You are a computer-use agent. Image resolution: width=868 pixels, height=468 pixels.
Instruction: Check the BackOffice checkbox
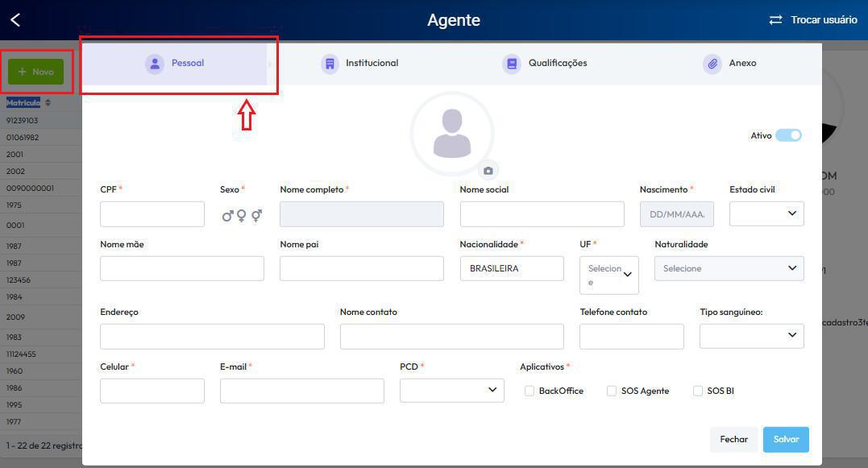tap(530, 391)
